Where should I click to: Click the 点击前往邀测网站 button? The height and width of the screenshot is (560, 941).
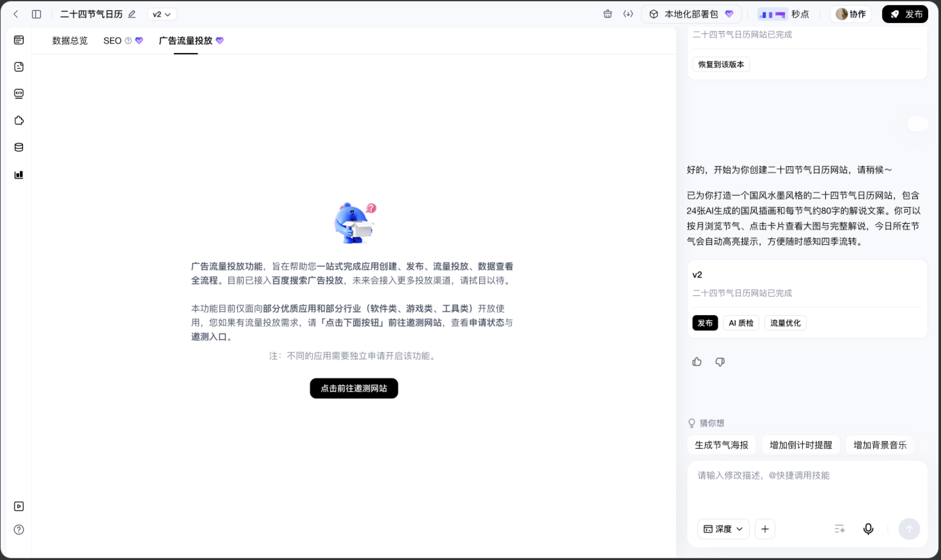[354, 388]
